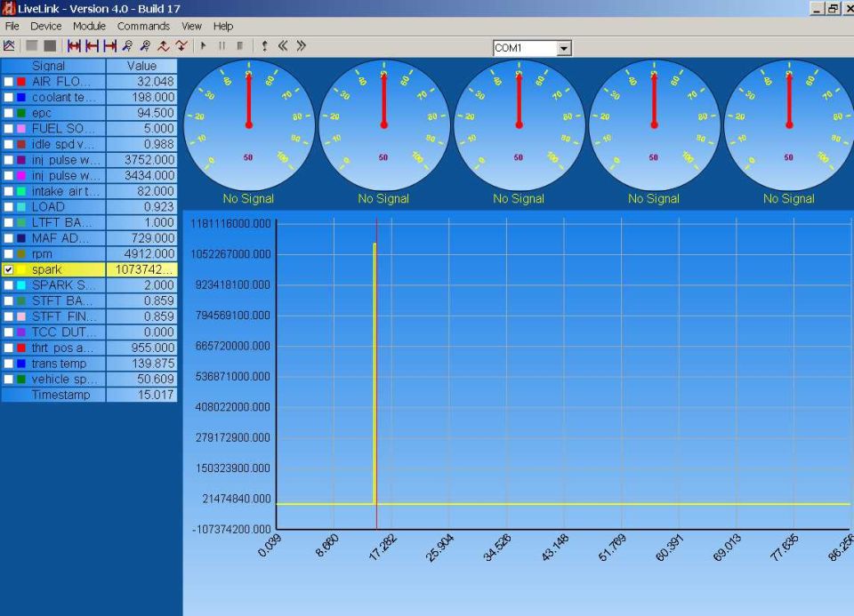
Task: Enable the idle spd v signal checkbox
Action: pos(9,144)
